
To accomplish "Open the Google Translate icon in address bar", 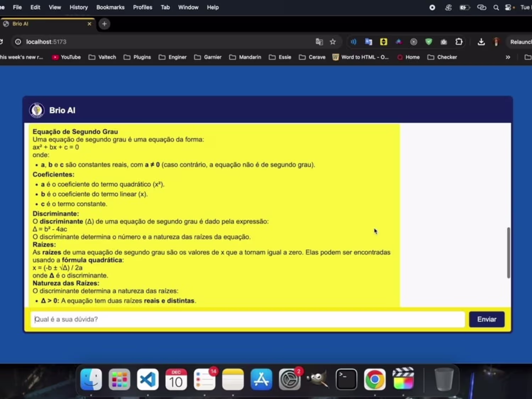I will point(319,42).
